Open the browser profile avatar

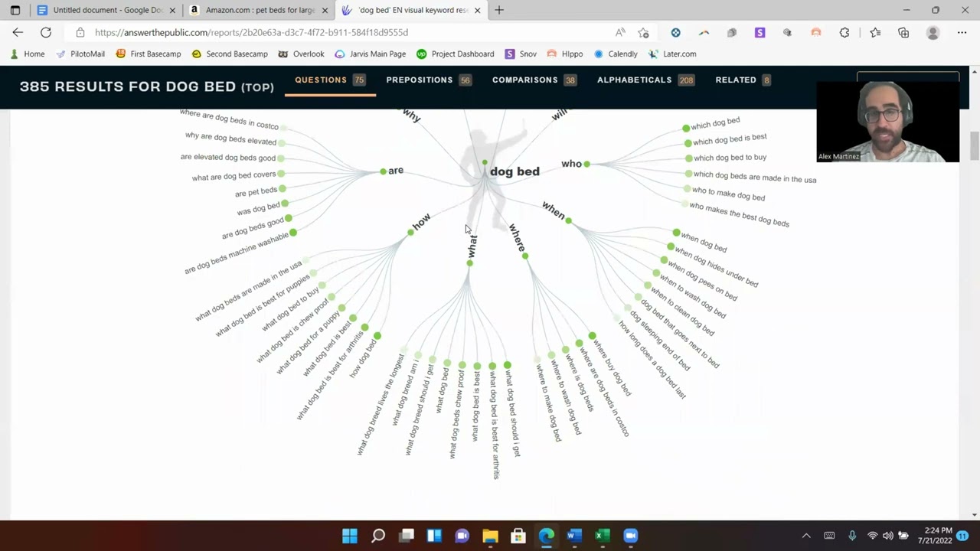click(x=933, y=32)
